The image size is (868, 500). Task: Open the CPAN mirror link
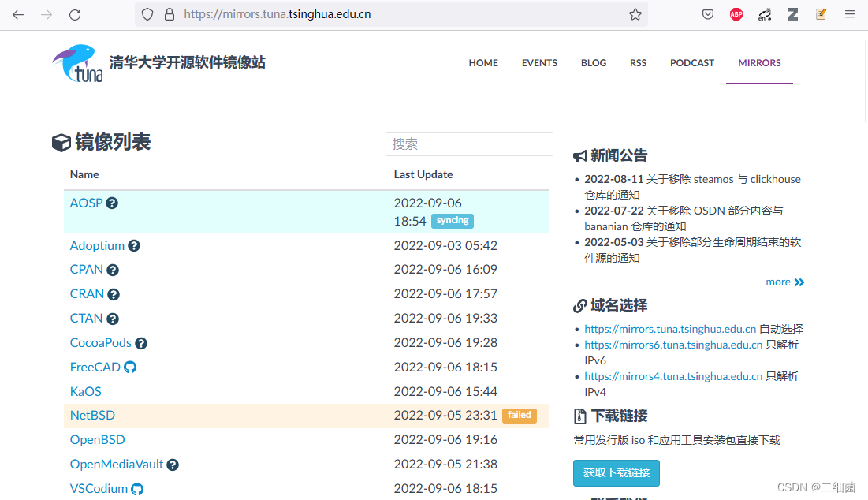[x=87, y=270]
